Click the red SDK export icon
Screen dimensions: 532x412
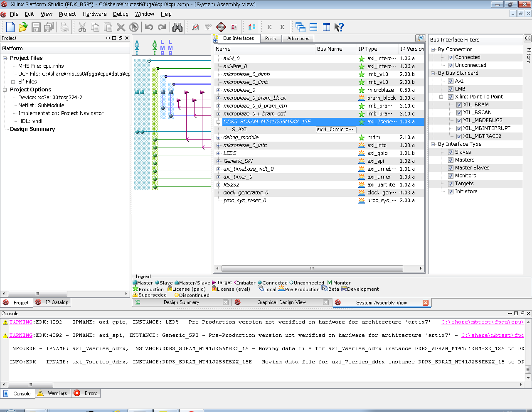pos(221,27)
